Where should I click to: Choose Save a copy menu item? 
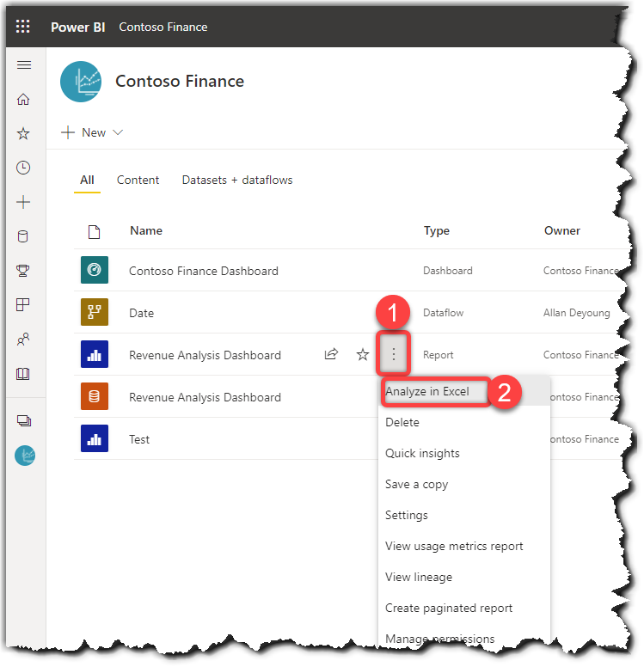pos(416,485)
